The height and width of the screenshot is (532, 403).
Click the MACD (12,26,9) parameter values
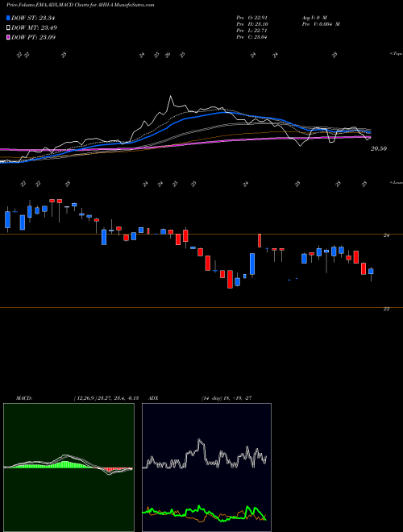pos(106,398)
